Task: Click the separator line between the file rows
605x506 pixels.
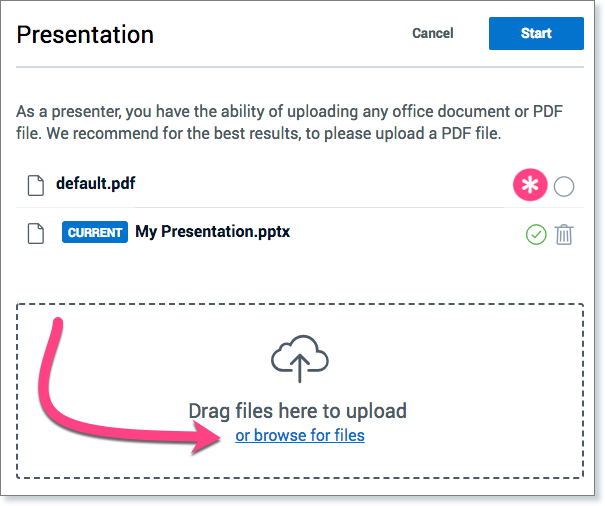Action: [x=300, y=208]
